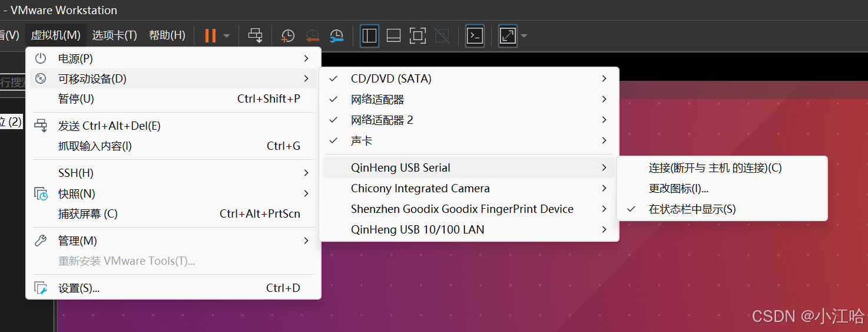Open the 选项卡(T) menu
The image size is (868, 332).
tap(115, 35)
